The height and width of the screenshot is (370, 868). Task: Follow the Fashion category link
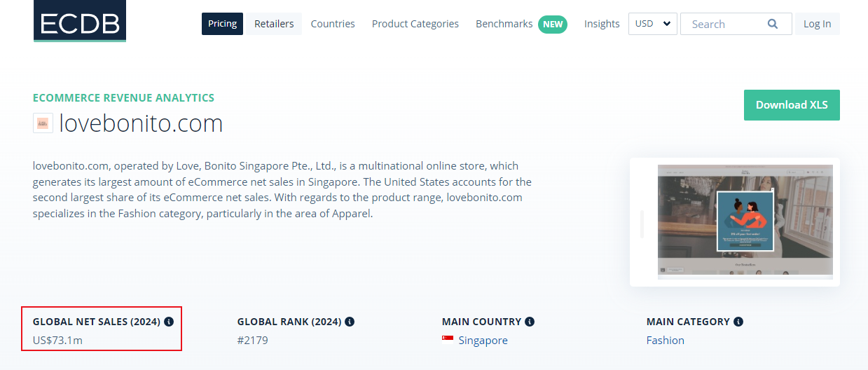pyautogui.click(x=665, y=341)
